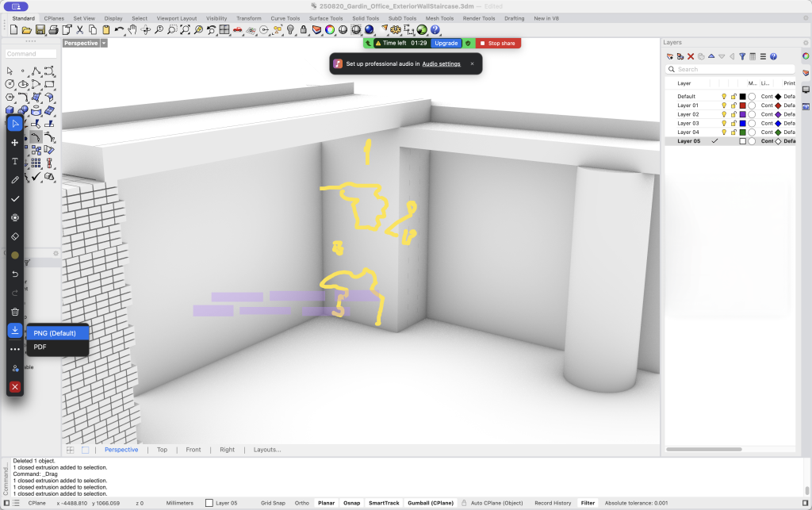This screenshot has width=812, height=510.
Task: Toggle Osnap in status bar
Action: coord(351,503)
